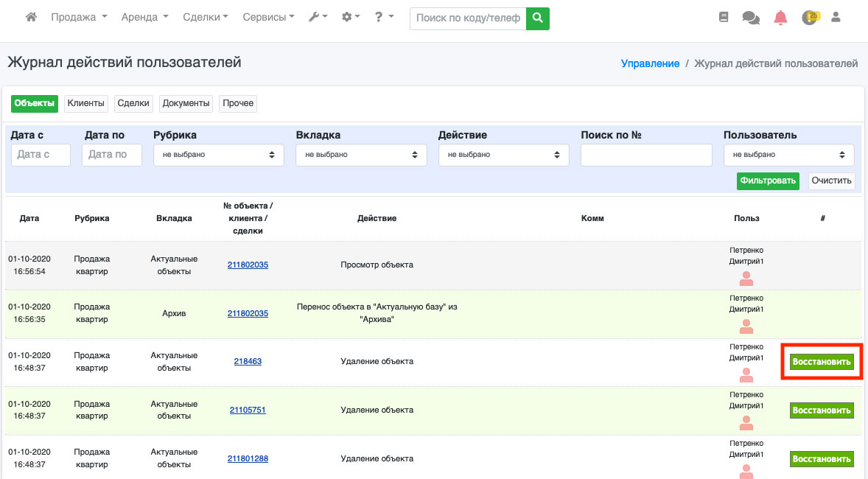Open the Продажа menu

tap(79, 17)
